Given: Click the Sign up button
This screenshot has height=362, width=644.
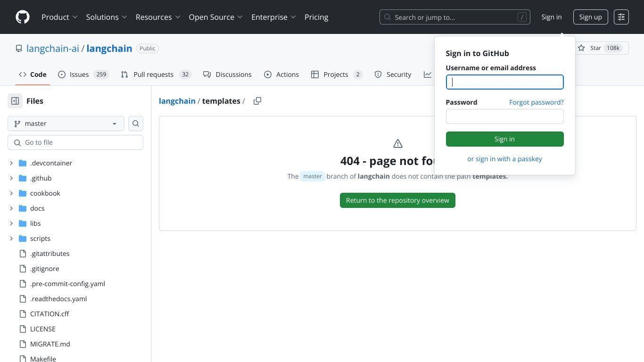Looking at the screenshot, I should coord(590,17).
